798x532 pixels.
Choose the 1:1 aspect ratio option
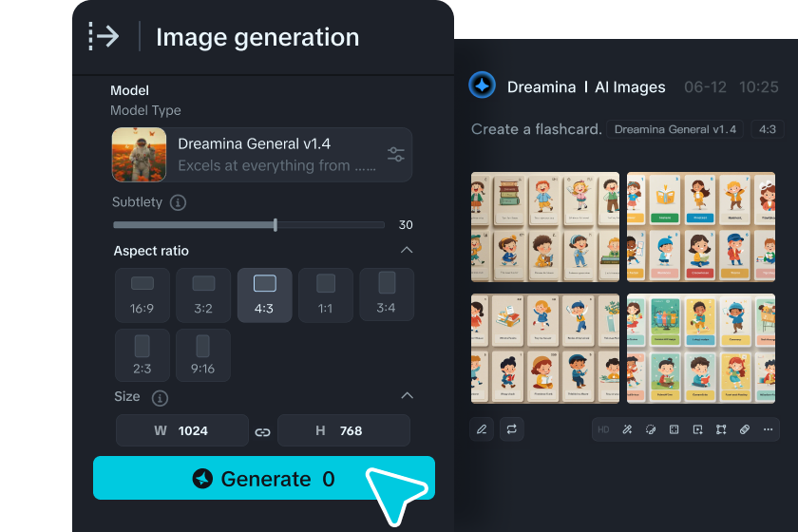[x=325, y=295]
